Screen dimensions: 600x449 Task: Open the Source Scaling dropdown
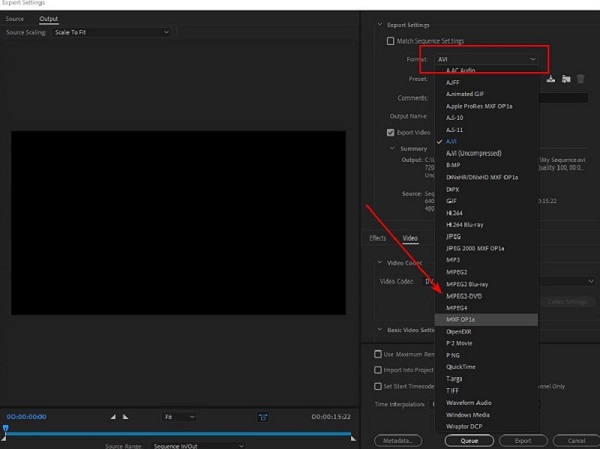tap(111, 32)
